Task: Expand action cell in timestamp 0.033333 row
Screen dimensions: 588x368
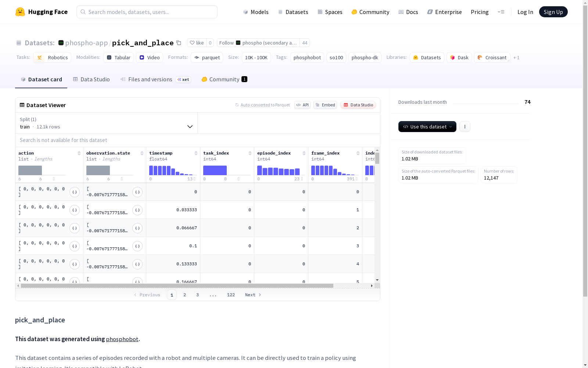Action: (75, 210)
